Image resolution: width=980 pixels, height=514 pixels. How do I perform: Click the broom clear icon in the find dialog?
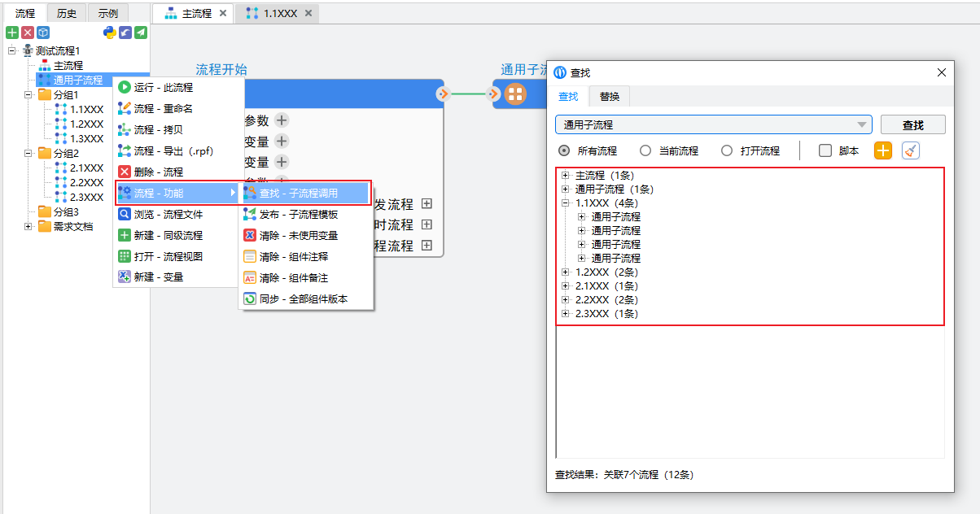[911, 150]
